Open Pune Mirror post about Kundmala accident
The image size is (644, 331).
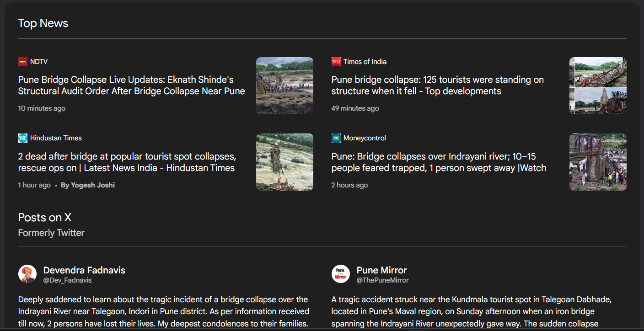[x=471, y=312]
